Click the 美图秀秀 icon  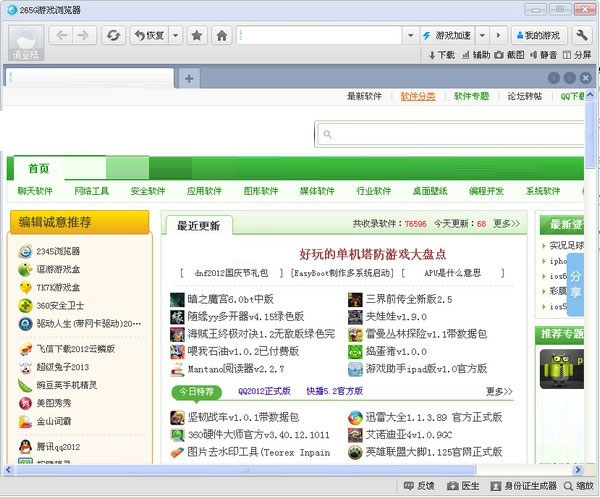25,403
